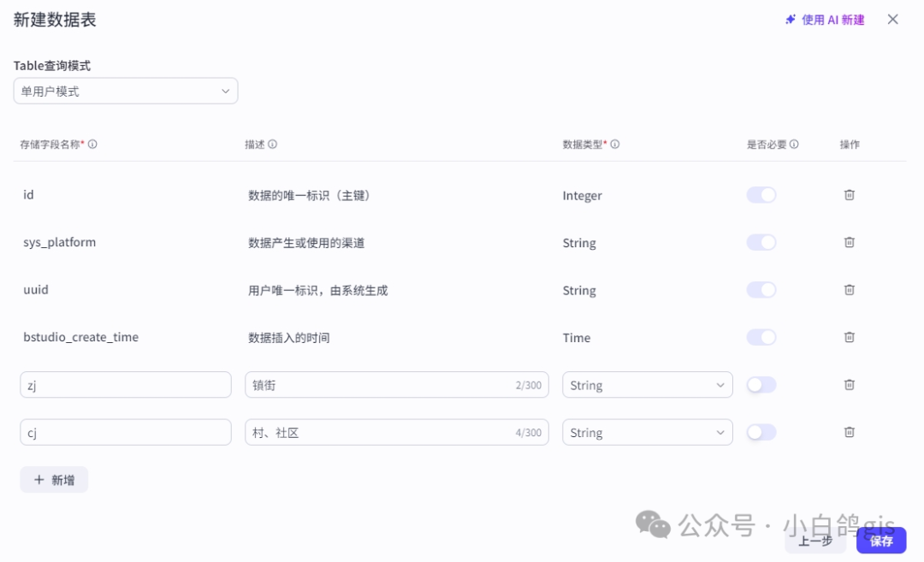Toggle required switch for uuid

[x=761, y=290]
